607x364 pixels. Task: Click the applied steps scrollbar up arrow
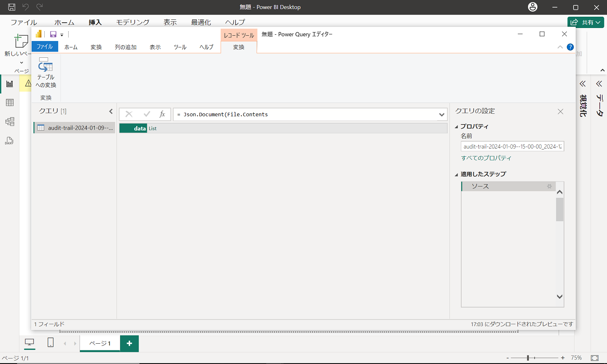[x=560, y=192]
